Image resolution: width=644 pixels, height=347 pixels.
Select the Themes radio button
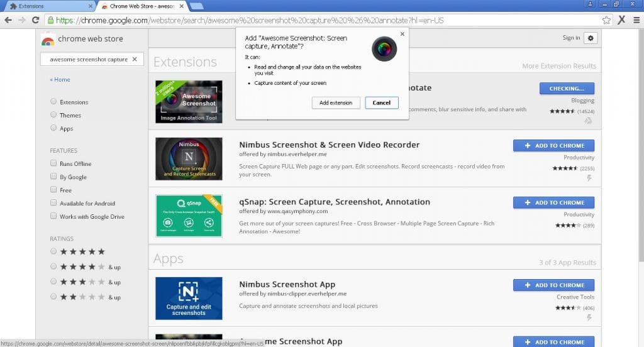[x=53, y=115]
